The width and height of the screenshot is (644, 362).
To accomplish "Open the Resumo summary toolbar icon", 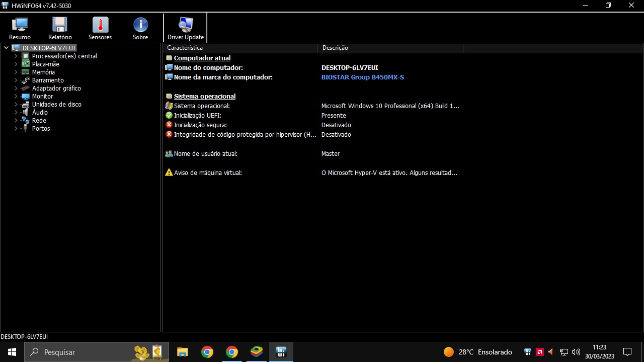I will point(20,25).
